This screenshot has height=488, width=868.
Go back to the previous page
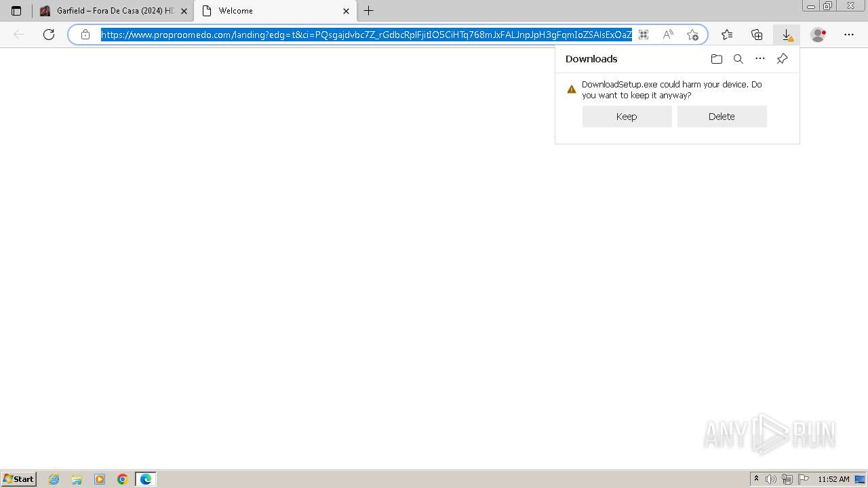pyautogui.click(x=19, y=35)
